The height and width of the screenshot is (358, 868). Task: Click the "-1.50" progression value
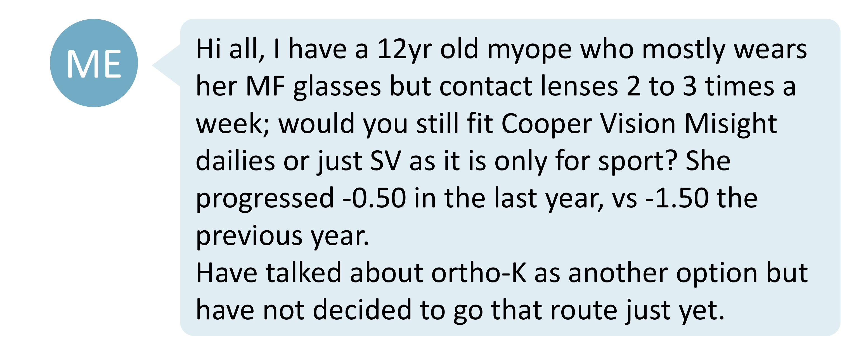(x=677, y=198)
